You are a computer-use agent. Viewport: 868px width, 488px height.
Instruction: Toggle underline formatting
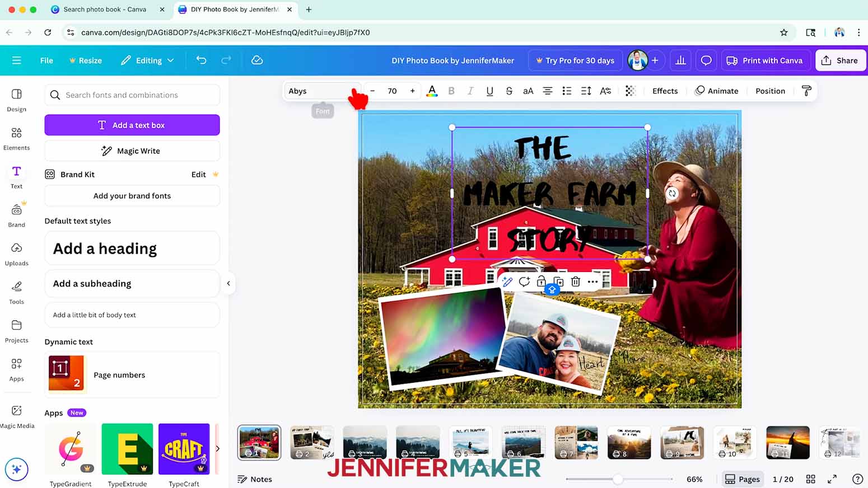pyautogui.click(x=489, y=91)
